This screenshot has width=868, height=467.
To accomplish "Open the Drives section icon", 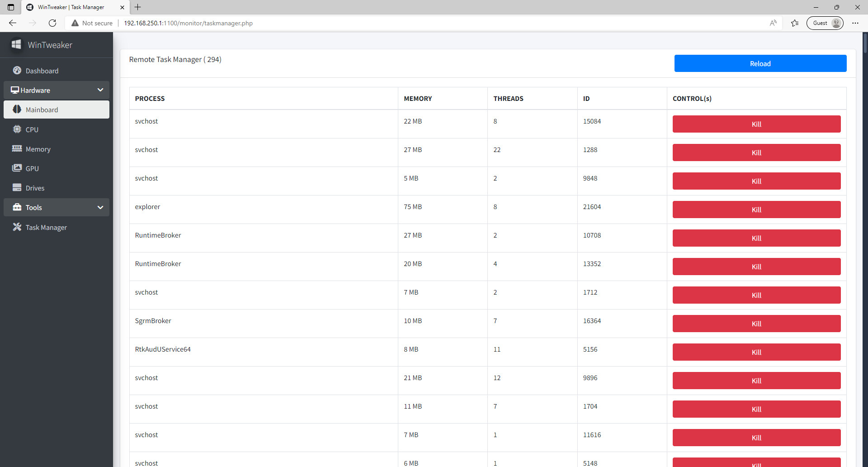I will (x=17, y=188).
